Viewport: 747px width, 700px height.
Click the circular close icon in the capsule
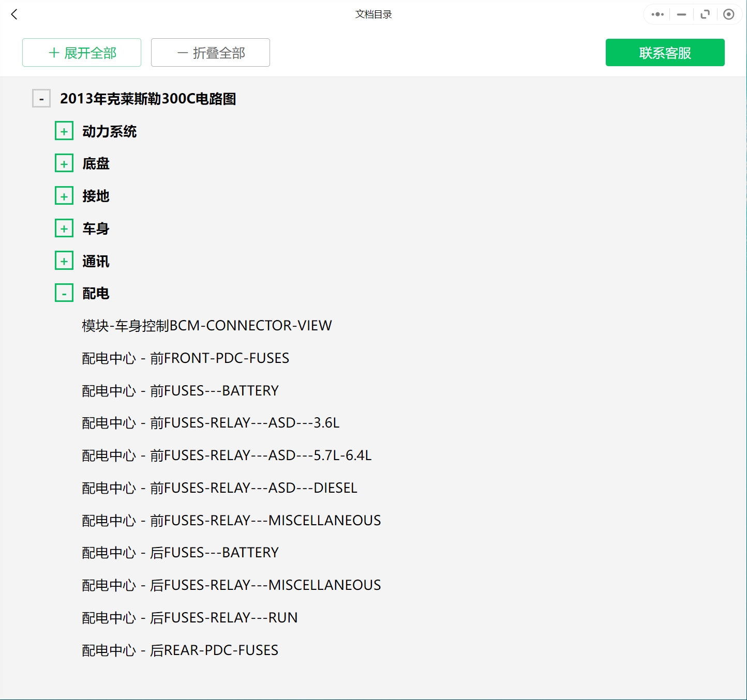tap(729, 14)
